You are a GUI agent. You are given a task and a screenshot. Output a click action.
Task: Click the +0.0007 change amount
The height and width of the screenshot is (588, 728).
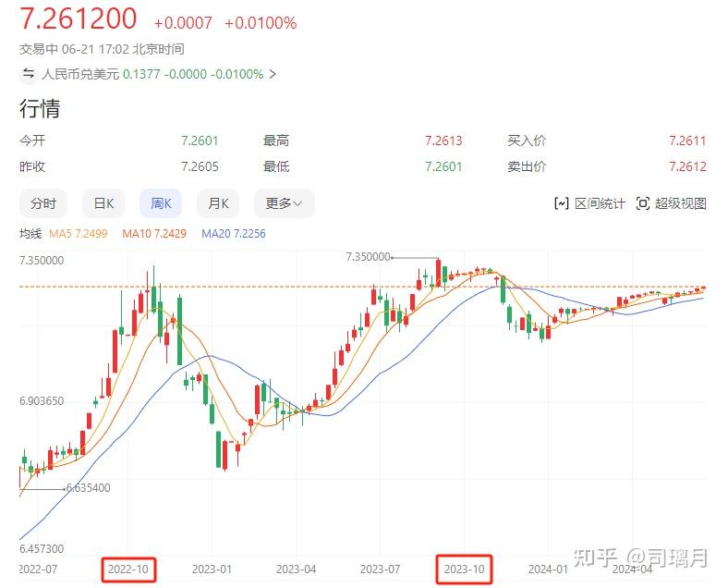point(183,23)
